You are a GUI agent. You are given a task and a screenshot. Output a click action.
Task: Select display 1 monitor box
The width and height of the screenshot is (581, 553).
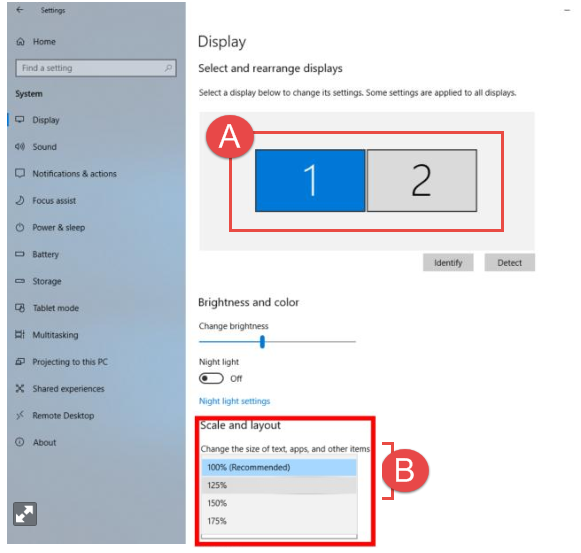tap(310, 181)
